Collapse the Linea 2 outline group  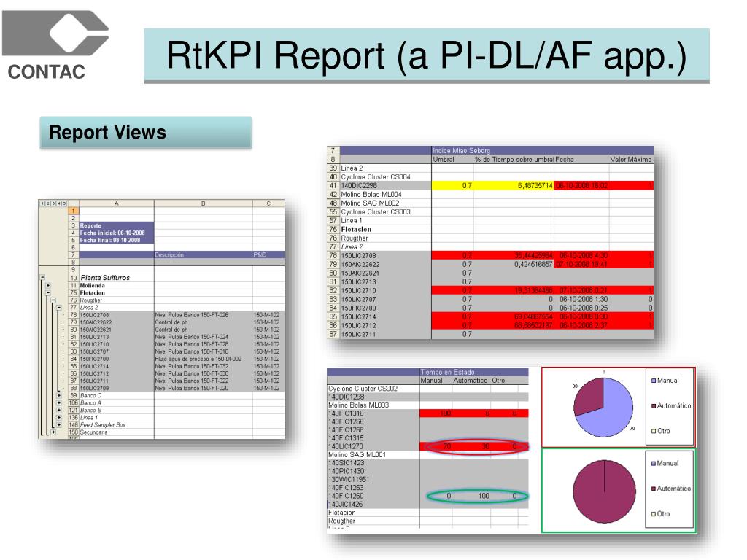(x=59, y=308)
